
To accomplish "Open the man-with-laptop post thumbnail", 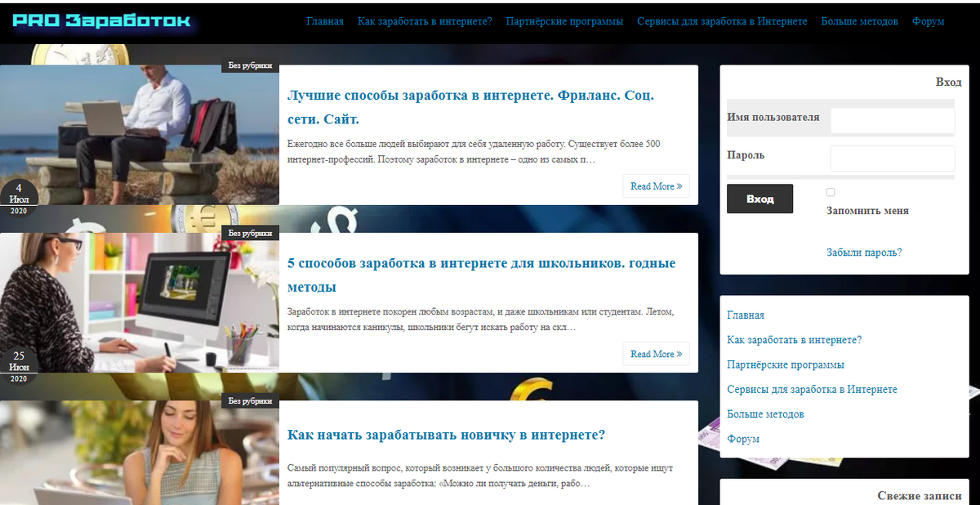I will pyautogui.click(x=140, y=135).
